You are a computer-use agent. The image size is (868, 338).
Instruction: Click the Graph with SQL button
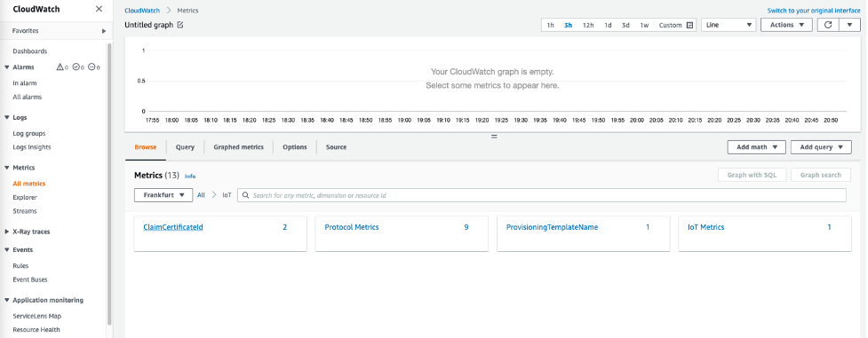pyautogui.click(x=752, y=175)
